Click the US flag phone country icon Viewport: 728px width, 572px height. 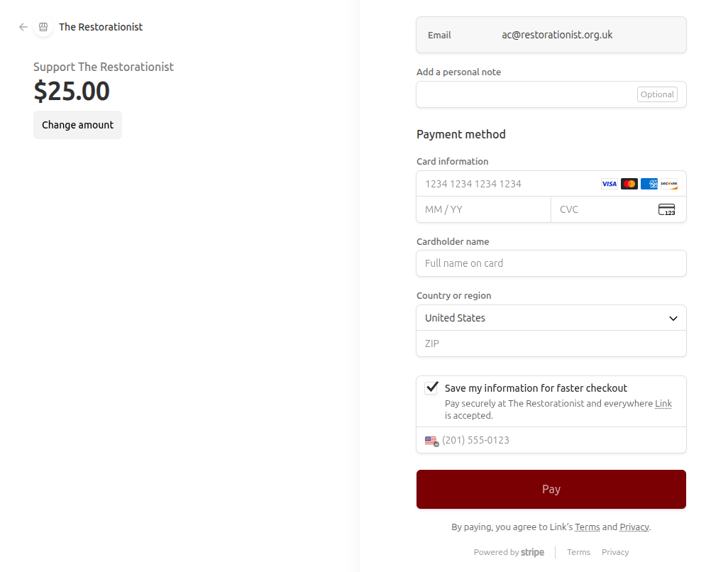pyautogui.click(x=431, y=441)
